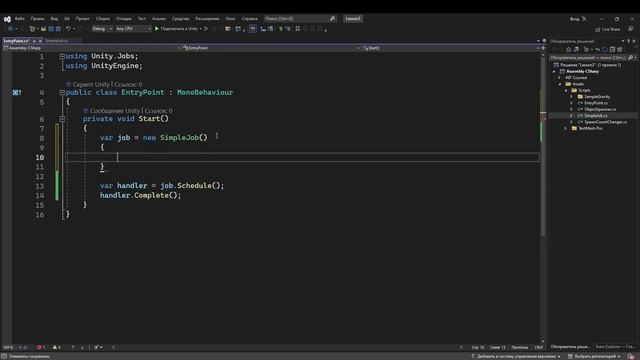This screenshot has width=640, height=360.
Task: Click the Unity script indicator icon beside line 4
Action: click(x=17, y=93)
